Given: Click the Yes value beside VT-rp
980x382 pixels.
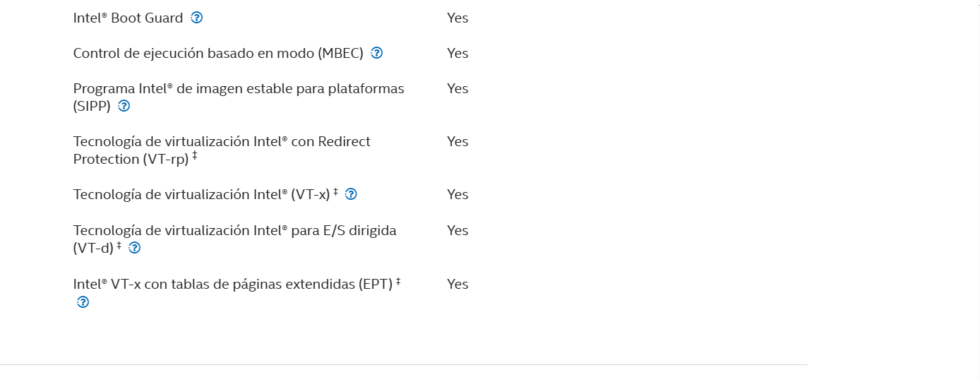Looking at the screenshot, I should [458, 141].
